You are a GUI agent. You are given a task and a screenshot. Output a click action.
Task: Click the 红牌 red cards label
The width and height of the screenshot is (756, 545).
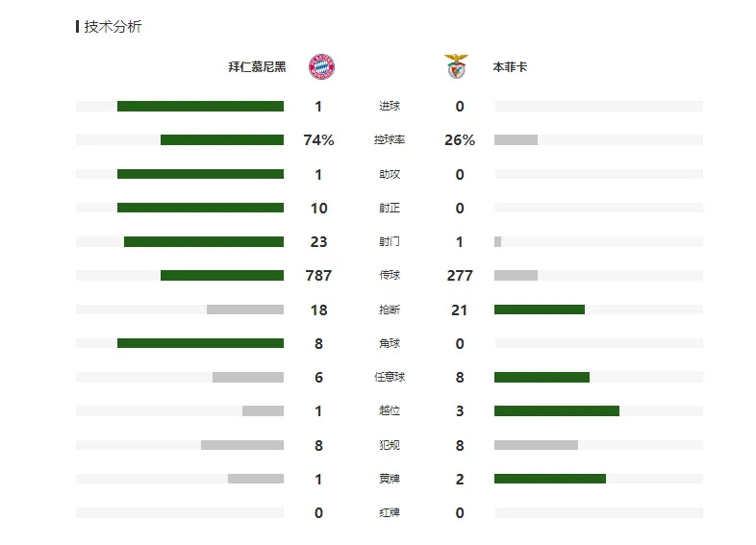click(390, 512)
